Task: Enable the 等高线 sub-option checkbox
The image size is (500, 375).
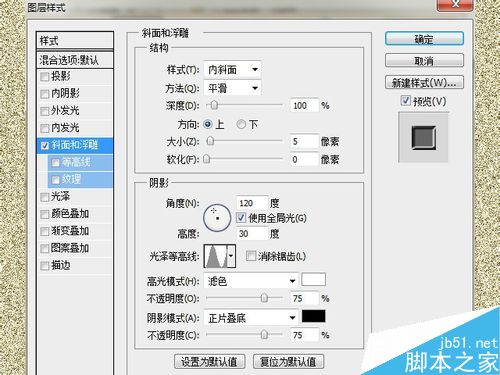Action: coord(55,163)
